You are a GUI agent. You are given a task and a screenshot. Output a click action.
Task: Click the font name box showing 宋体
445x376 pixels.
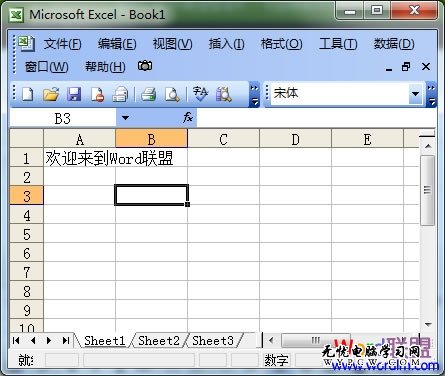click(340, 94)
